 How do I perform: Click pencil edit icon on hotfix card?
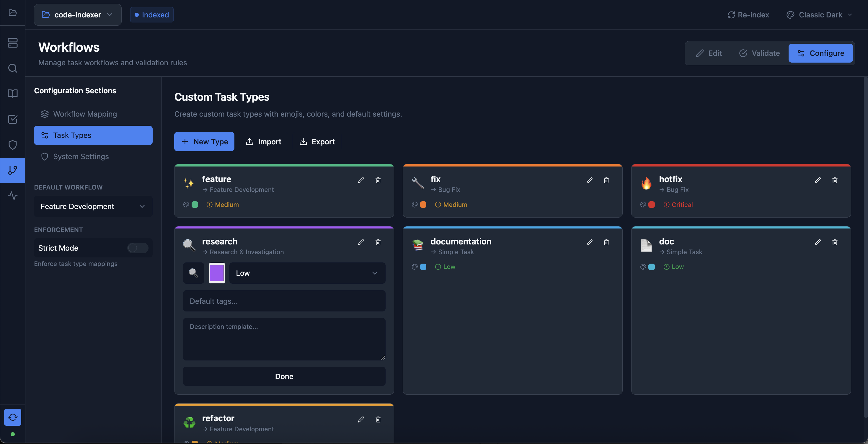coord(818,180)
